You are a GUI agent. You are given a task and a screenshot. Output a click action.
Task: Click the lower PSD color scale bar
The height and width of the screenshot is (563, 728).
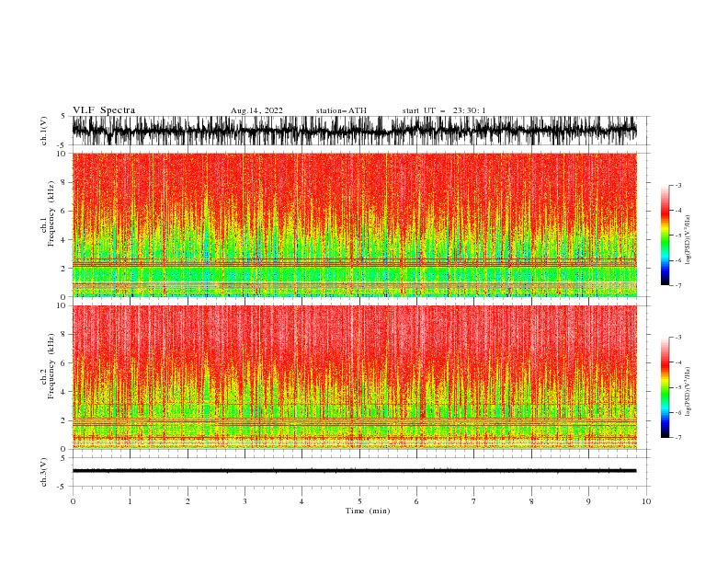click(x=665, y=387)
